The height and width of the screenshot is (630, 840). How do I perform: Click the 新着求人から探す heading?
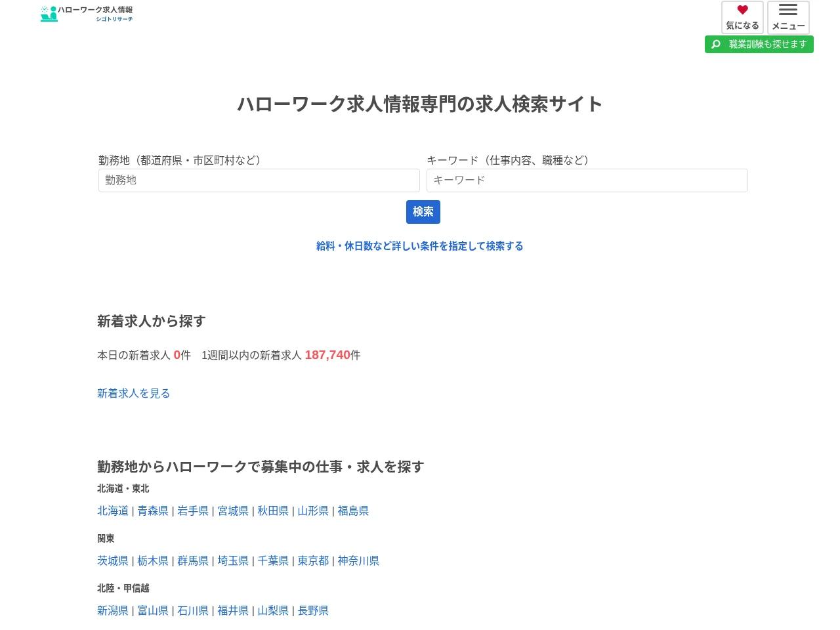click(x=152, y=322)
